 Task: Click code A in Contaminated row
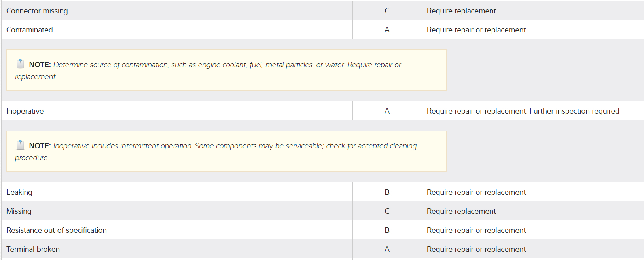click(387, 30)
